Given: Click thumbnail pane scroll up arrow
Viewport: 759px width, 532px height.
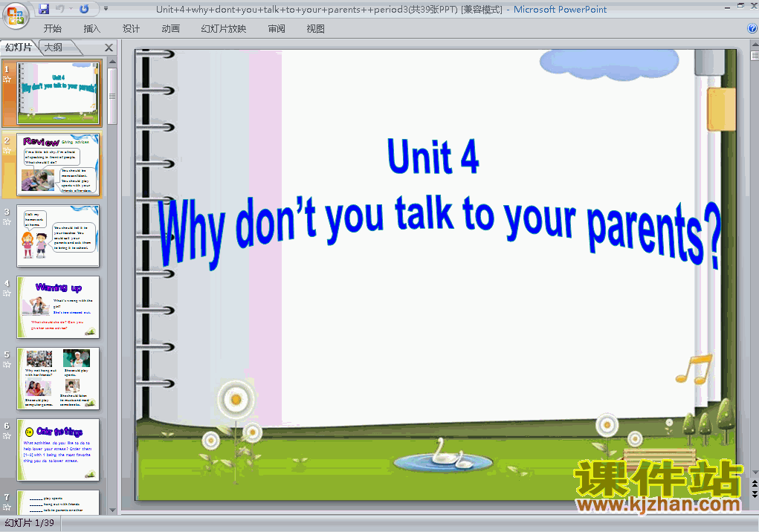Looking at the screenshot, I should (x=112, y=62).
